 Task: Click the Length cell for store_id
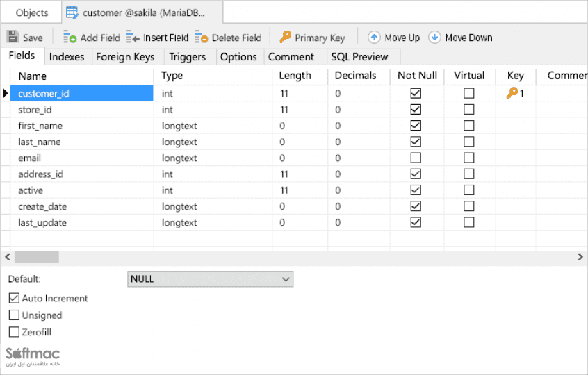tap(300, 110)
